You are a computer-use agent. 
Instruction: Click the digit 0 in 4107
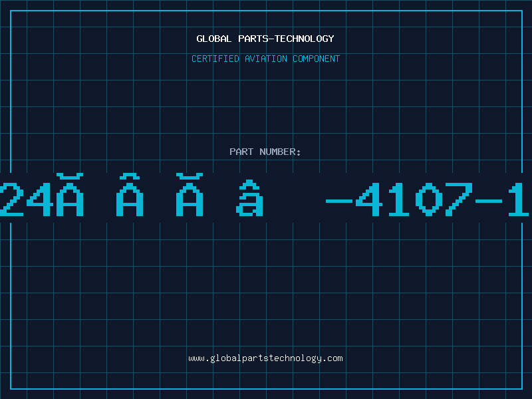(429, 199)
